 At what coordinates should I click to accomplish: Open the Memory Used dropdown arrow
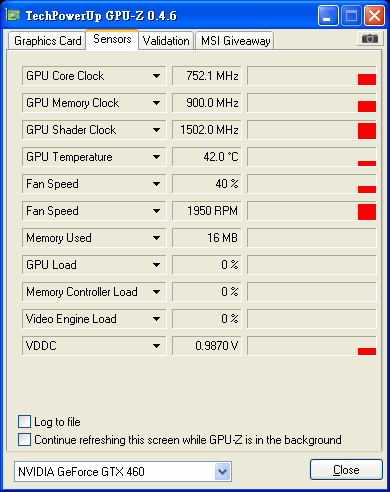click(156, 238)
